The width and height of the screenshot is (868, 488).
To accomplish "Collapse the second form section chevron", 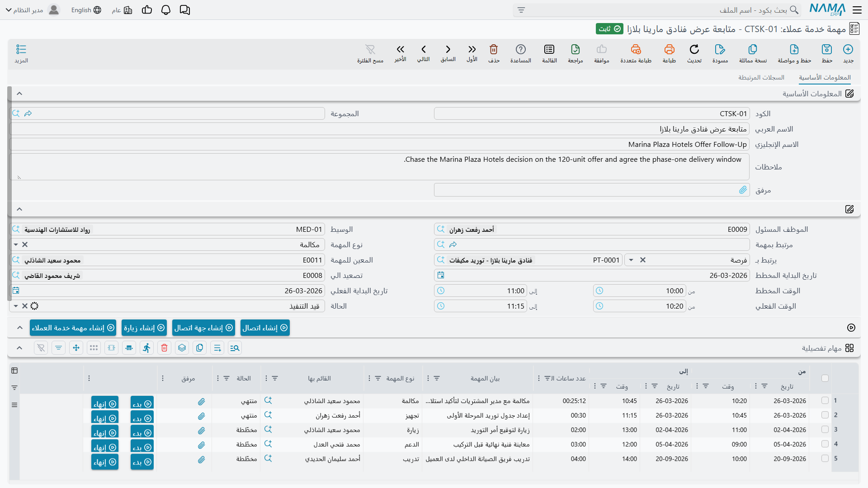I will (19, 209).
